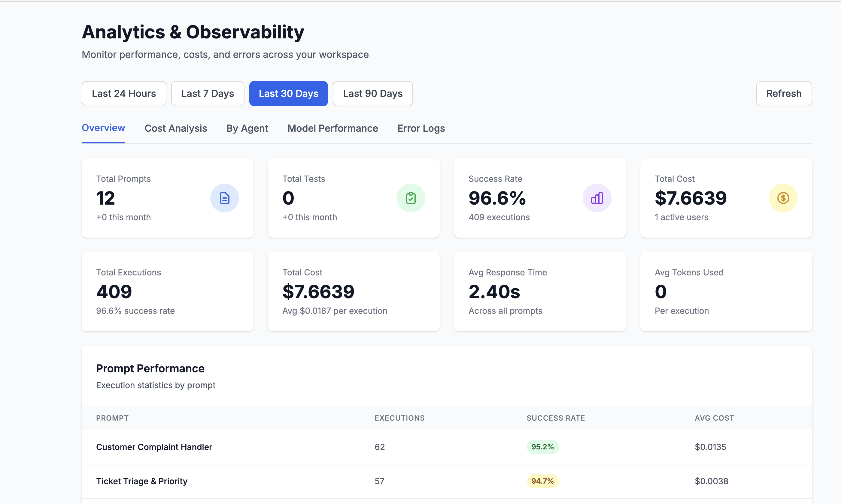Click the dollar coin icon on Total Cost card

click(783, 198)
